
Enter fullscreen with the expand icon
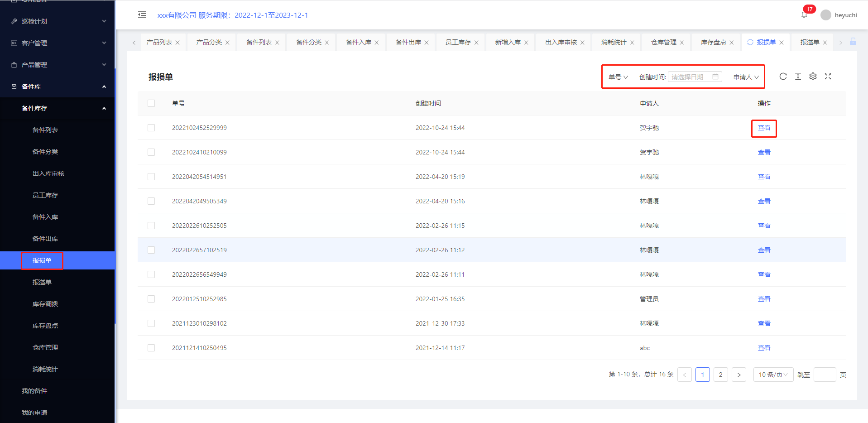click(828, 77)
